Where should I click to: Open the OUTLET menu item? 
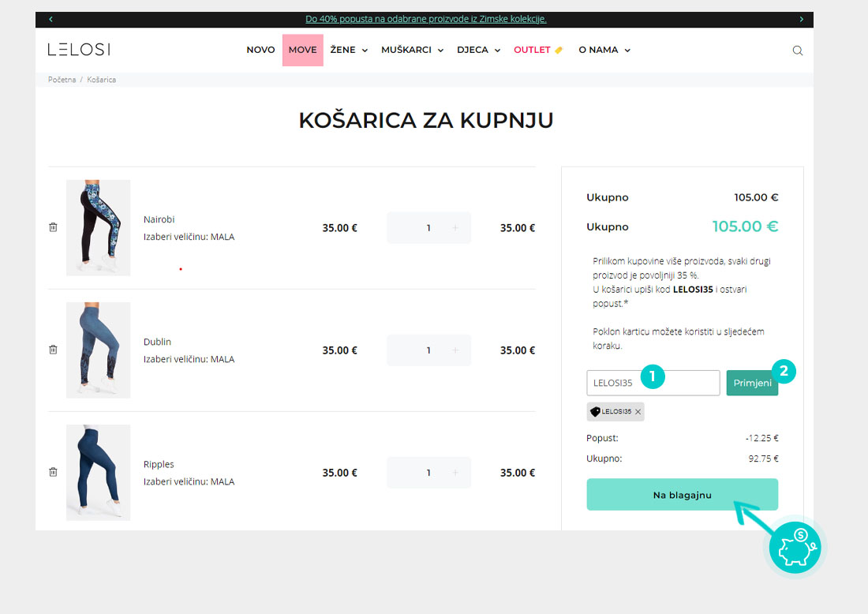[537, 50]
